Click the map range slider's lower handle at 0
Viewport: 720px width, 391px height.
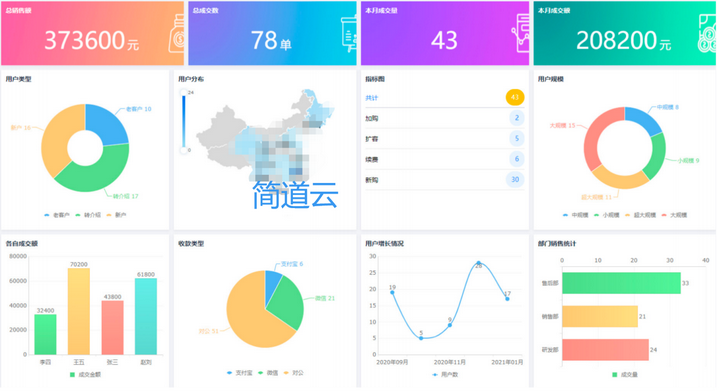[x=184, y=150]
